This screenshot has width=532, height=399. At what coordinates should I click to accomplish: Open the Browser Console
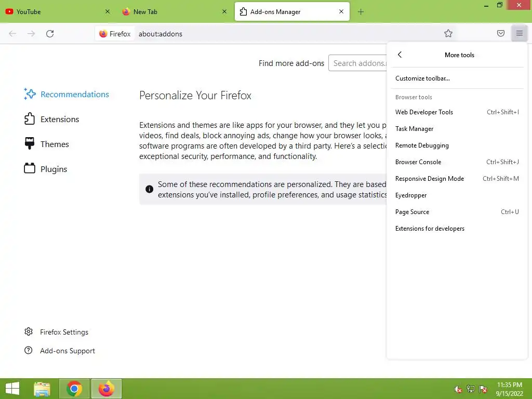[457, 162]
